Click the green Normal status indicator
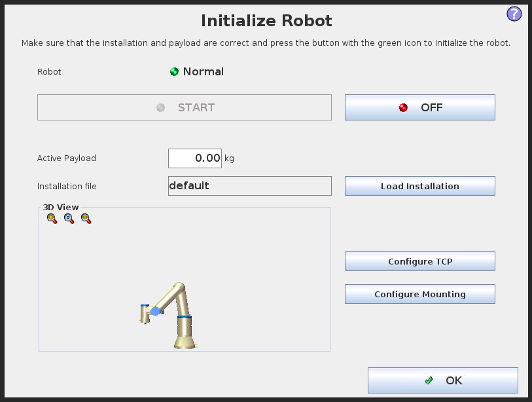Screen dimensions: 532x402 coord(174,72)
